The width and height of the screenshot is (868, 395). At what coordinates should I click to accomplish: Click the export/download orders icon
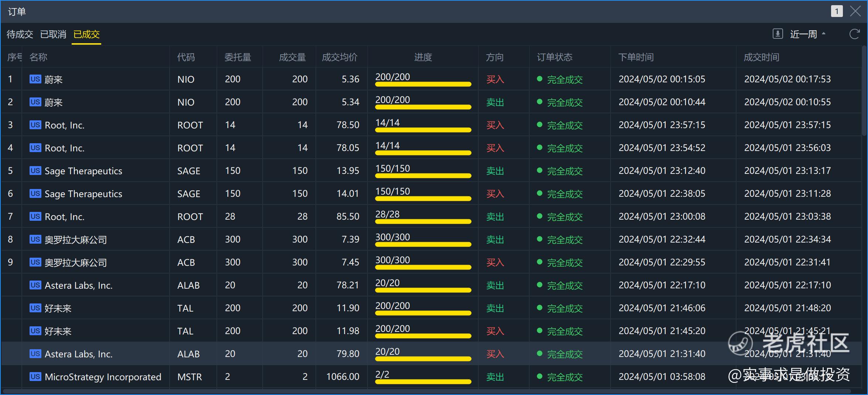778,34
